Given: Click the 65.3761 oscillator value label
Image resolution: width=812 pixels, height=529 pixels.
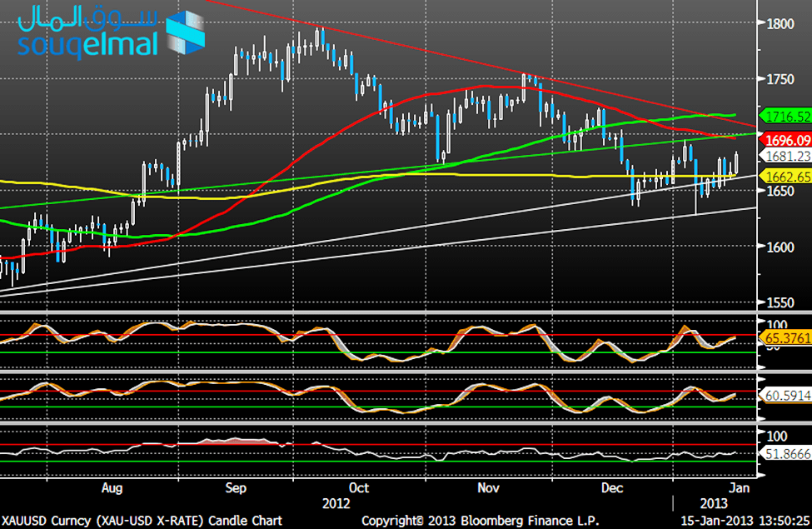Looking at the screenshot, I should pos(785,338).
